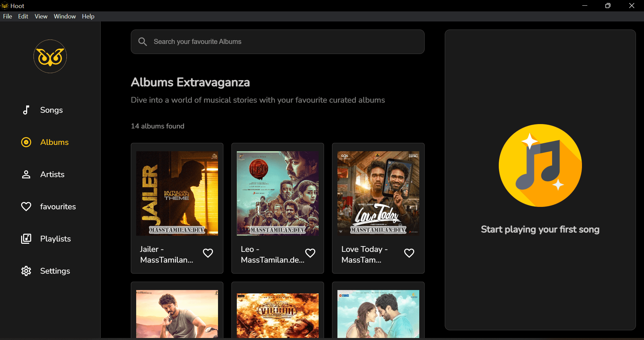Open the Settings page label
The width and height of the screenshot is (644, 340).
point(55,271)
